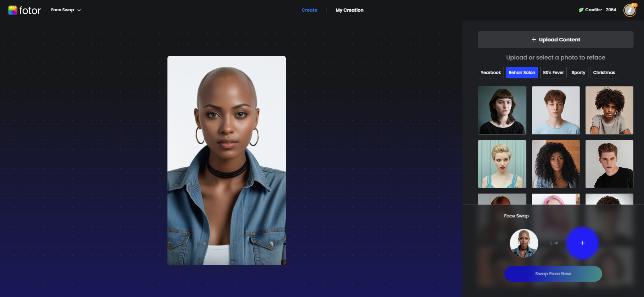Click the uploaded portrait on the canvas
Viewport: 644px width, 297px height.
point(227,160)
